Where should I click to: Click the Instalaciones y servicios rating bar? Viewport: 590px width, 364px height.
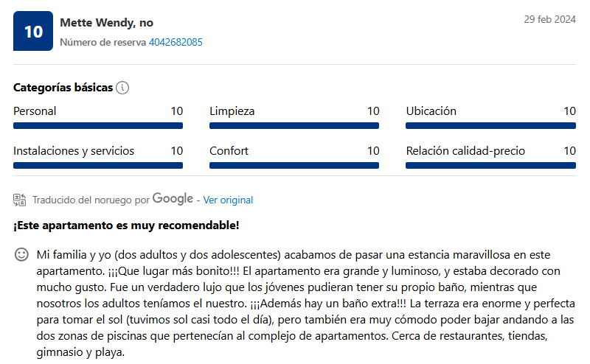[x=98, y=166]
